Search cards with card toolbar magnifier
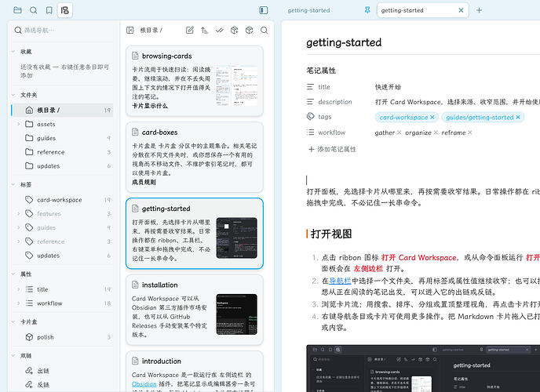 [x=265, y=31]
